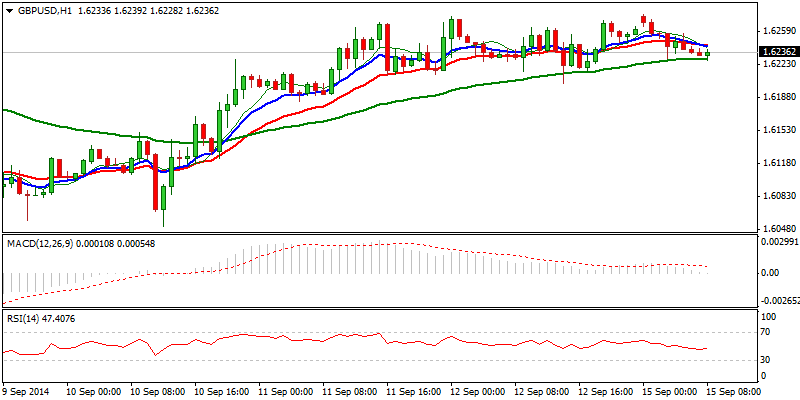This screenshot has height=400, width=800.
Task: Click the RSI scale label 100
Action: click(769, 317)
